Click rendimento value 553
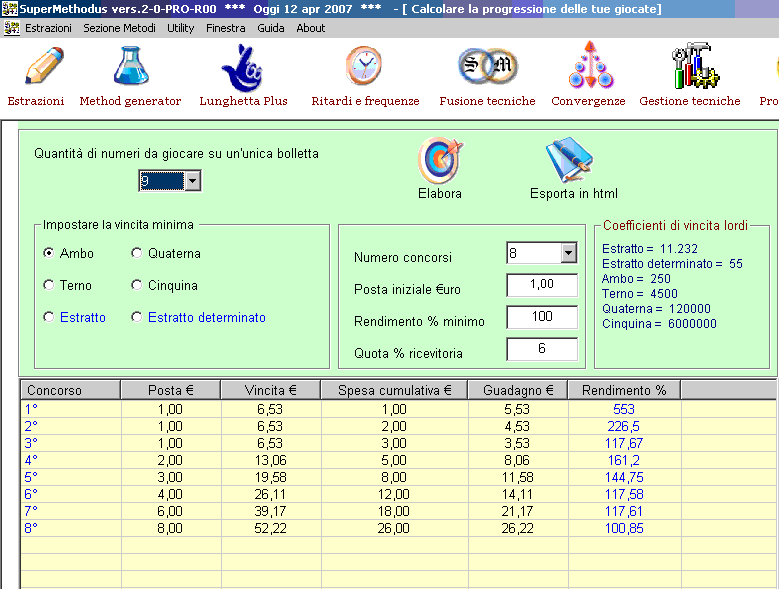Screen dimensions: 779x589 point(624,410)
